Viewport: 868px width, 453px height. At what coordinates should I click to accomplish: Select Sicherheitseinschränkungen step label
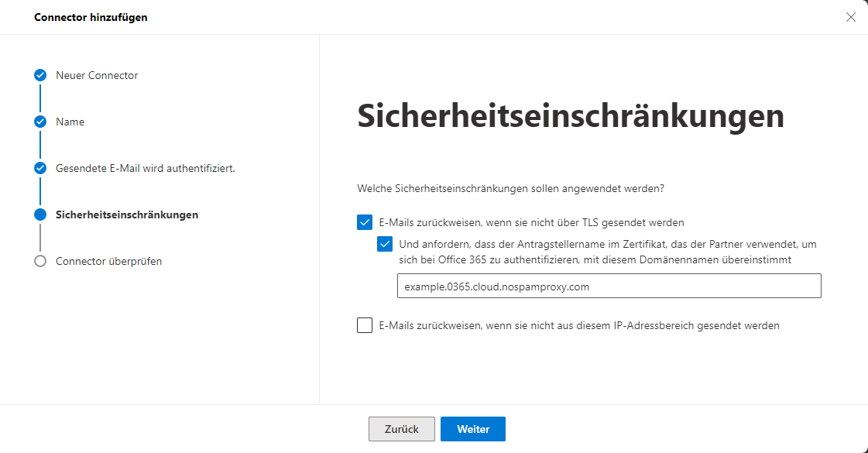[127, 214]
